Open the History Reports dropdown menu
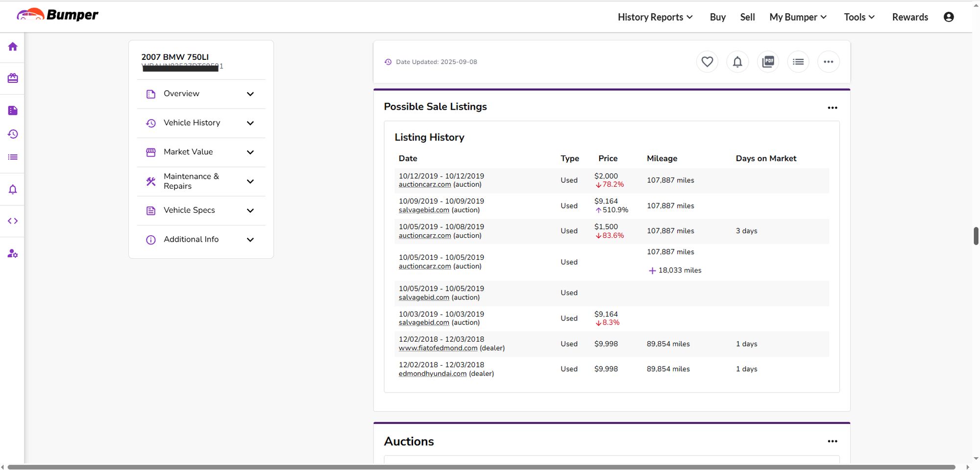 (x=655, y=17)
